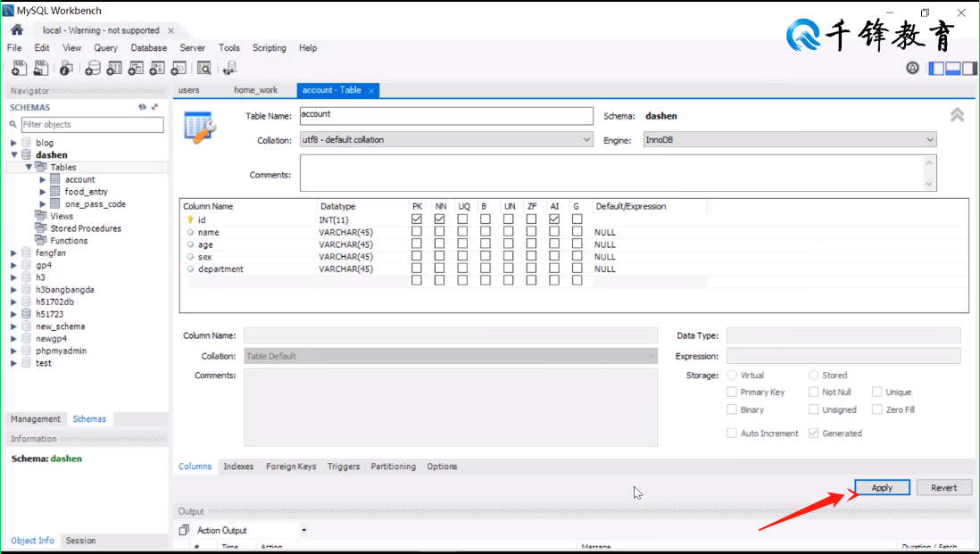The height and width of the screenshot is (554, 980).
Task: Collapse the dashen schema
Action: 13,155
